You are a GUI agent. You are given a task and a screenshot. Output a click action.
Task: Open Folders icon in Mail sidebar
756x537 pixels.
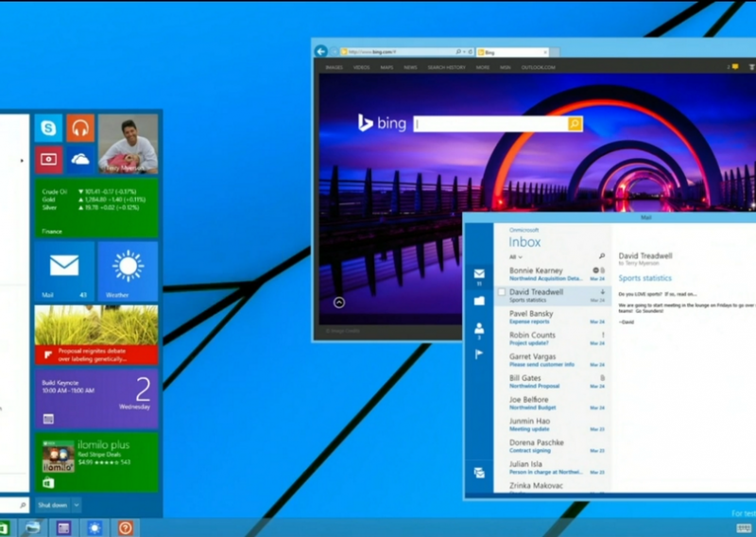[x=479, y=301]
